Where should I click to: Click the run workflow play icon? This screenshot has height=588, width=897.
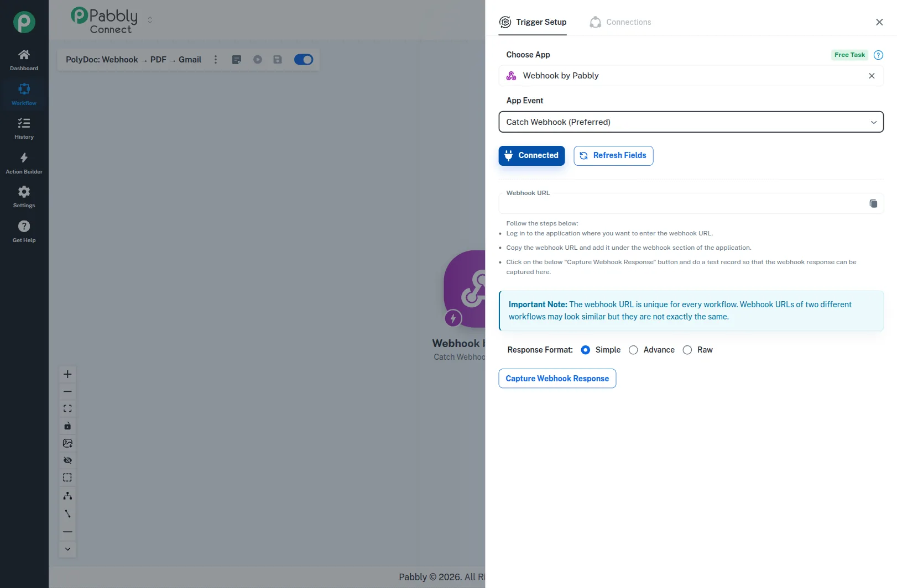(258, 60)
